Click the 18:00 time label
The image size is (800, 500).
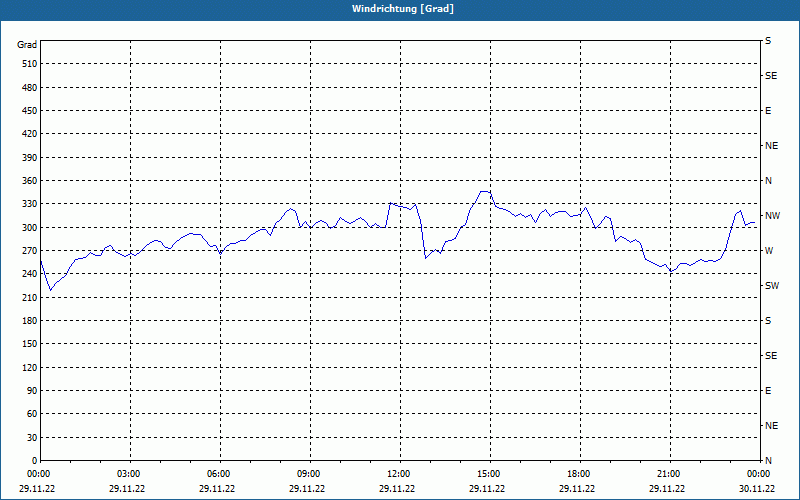[x=578, y=474]
